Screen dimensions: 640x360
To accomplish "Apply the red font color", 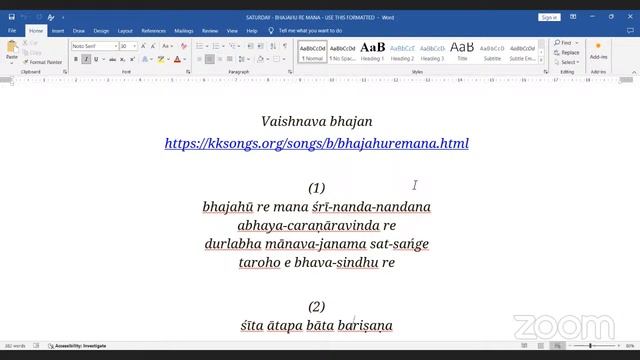I will (x=177, y=60).
